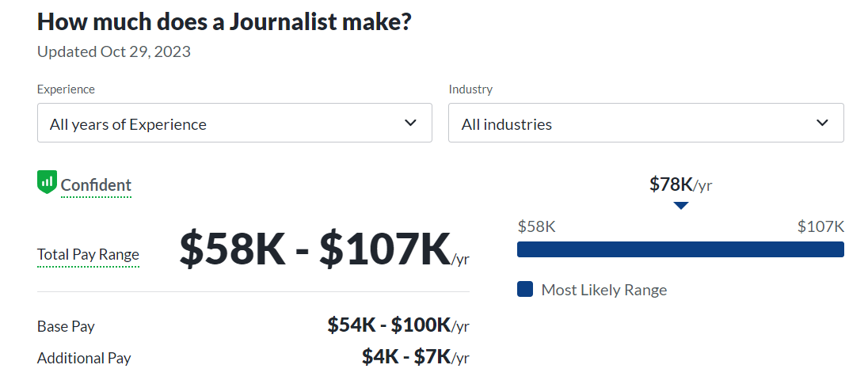Click the blue pay range bar
The height and width of the screenshot is (380, 868).
680,249
